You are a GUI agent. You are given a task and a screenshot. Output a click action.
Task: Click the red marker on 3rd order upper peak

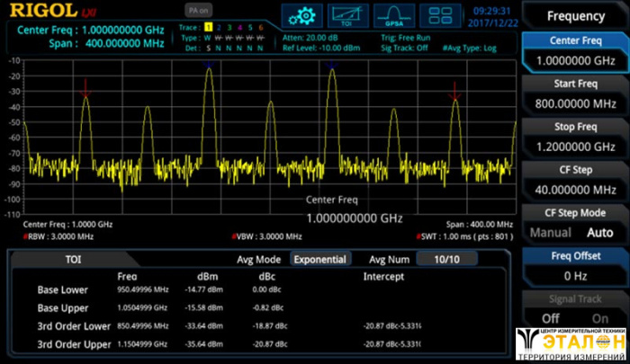(x=455, y=88)
